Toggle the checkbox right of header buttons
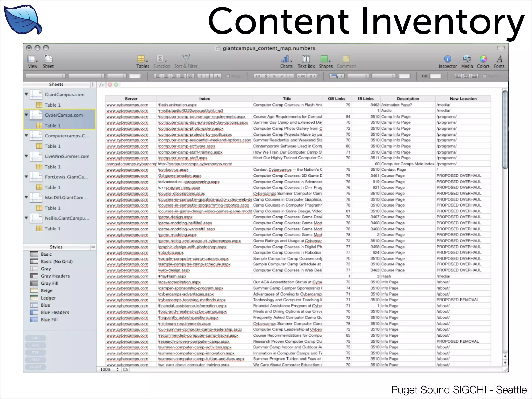This screenshot has width=532, height=399. coord(484,76)
